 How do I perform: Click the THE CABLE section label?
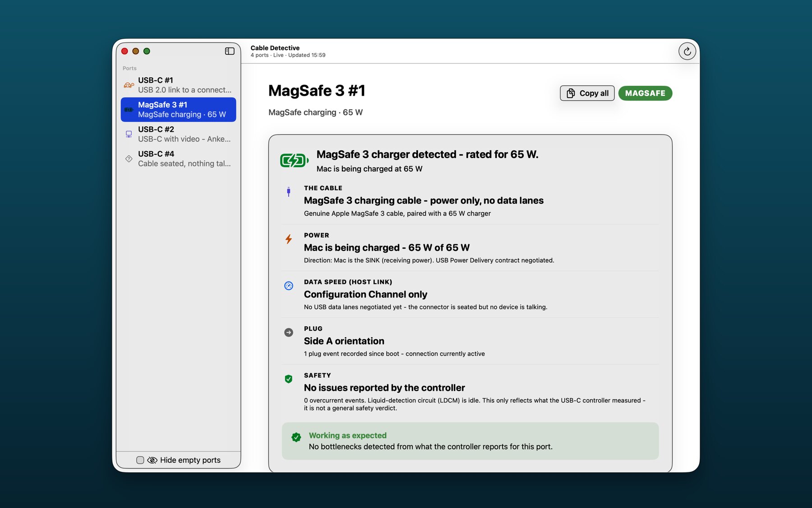(x=323, y=188)
